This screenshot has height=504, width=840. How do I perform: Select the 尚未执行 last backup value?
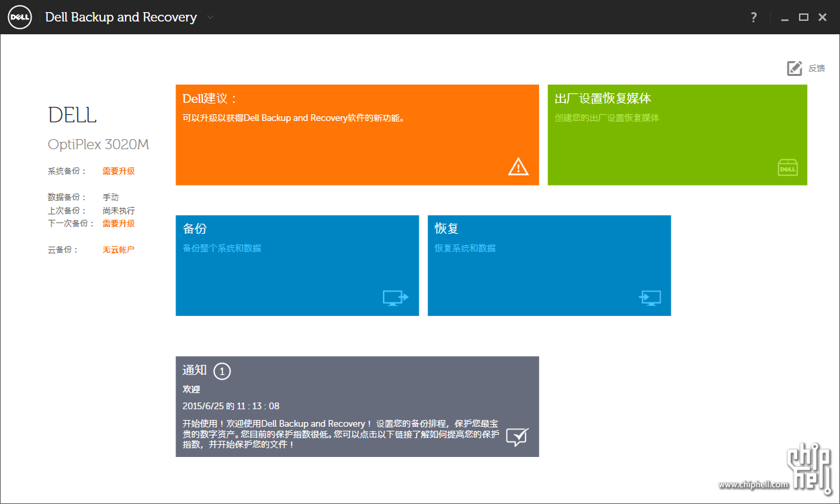[x=118, y=210]
